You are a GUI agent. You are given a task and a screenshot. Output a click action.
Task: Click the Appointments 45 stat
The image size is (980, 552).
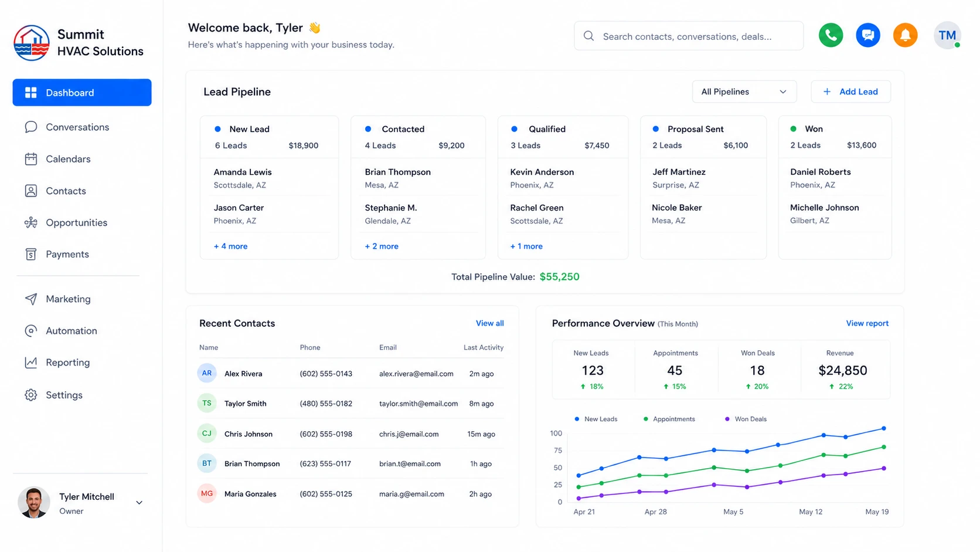pos(675,370)
